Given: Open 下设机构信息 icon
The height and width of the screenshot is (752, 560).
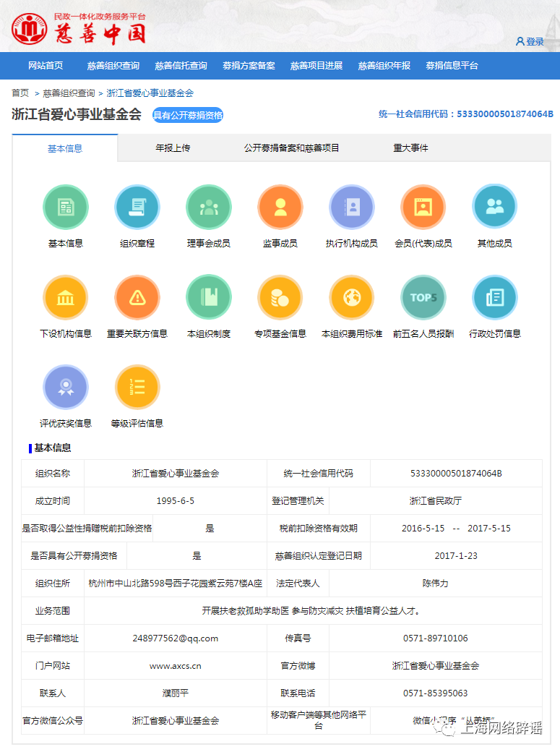Looking at the screenshot, I should [66, 297].
